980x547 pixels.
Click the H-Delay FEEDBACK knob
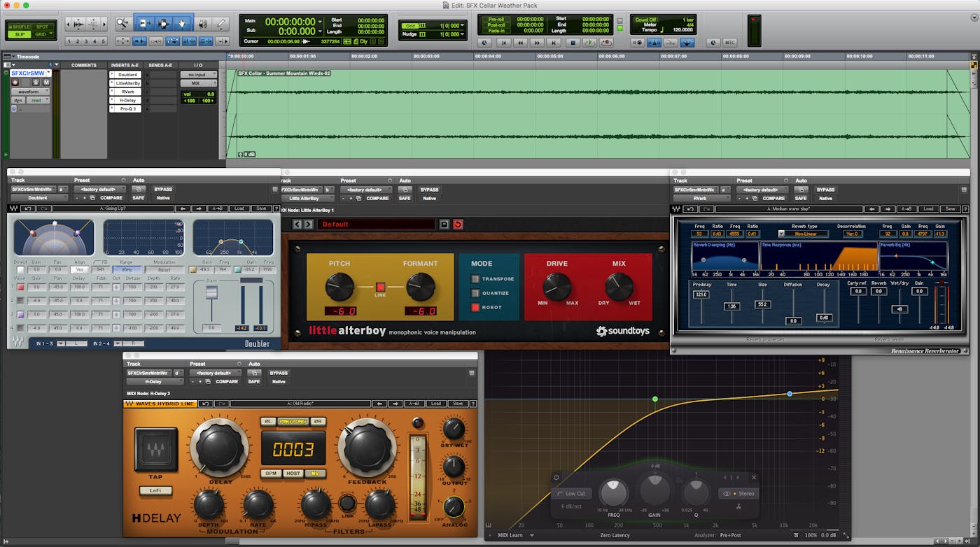[367, 446]
